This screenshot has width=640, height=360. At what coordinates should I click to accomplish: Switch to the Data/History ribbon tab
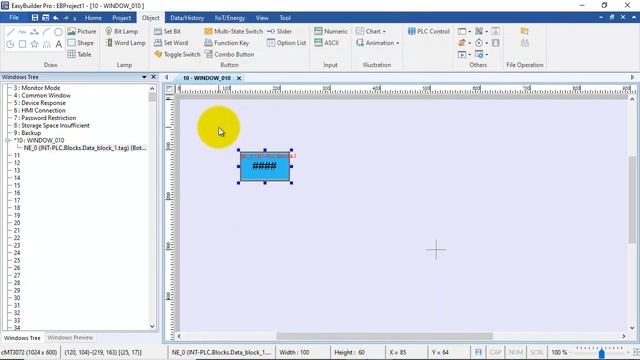(187, 18)
